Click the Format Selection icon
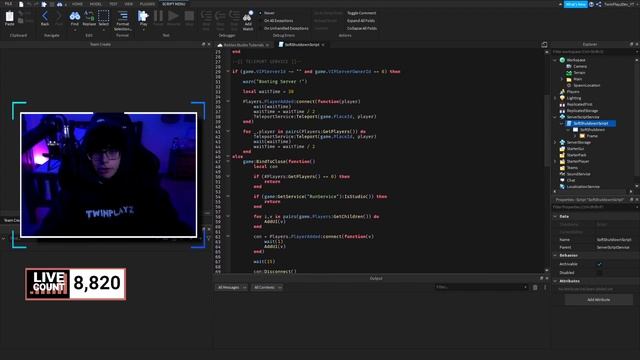Screen dimensions: 640x360 (122, 16)
